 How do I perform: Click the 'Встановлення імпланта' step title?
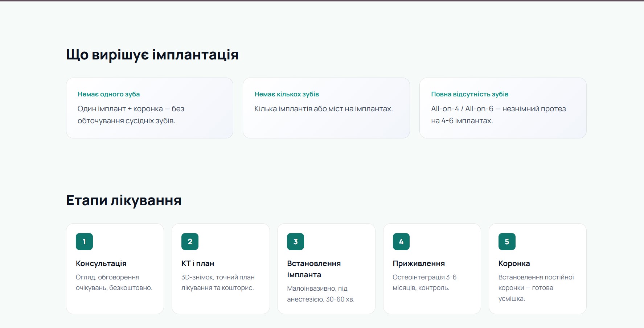point(314,269)
